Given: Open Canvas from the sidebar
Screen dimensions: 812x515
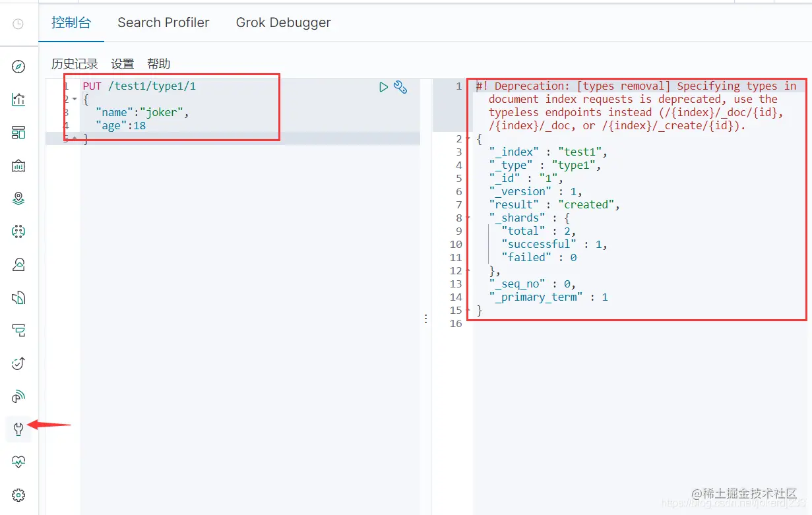Looking at the screenshot, I should pos(18,166).
